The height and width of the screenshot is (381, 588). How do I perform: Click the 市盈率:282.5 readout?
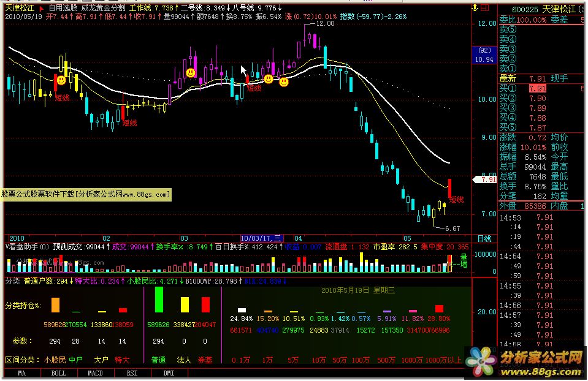click(395, 247)
